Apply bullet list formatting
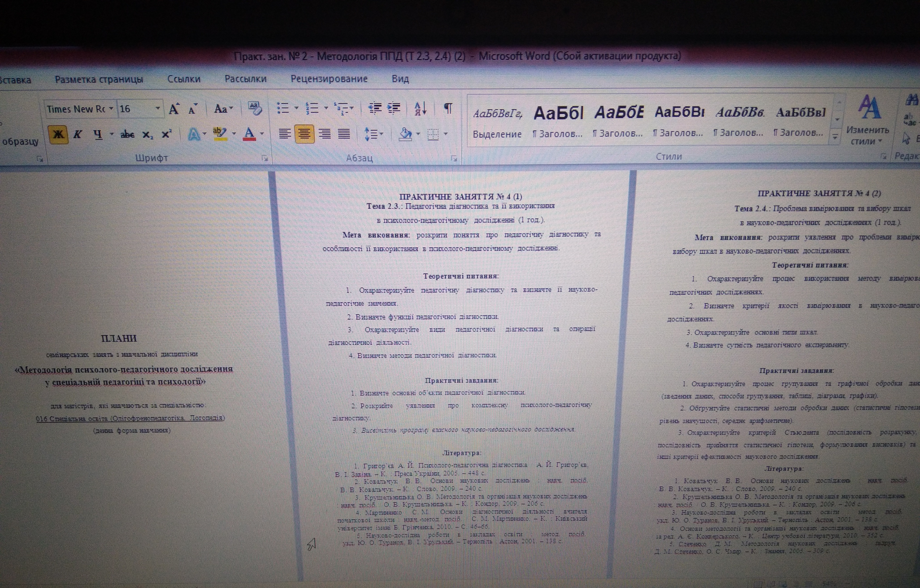The height and width of the screenshot is (588, 920). (x=282, y=108)
